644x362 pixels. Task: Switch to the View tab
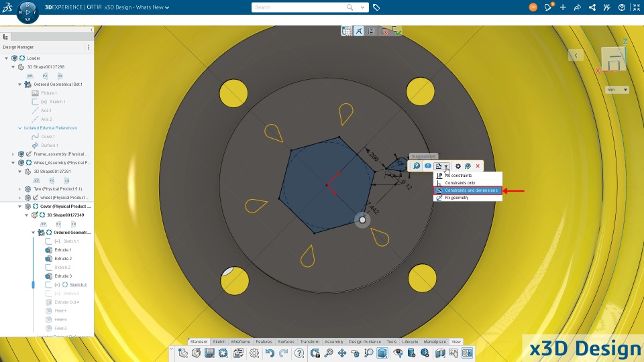[456, 341]
